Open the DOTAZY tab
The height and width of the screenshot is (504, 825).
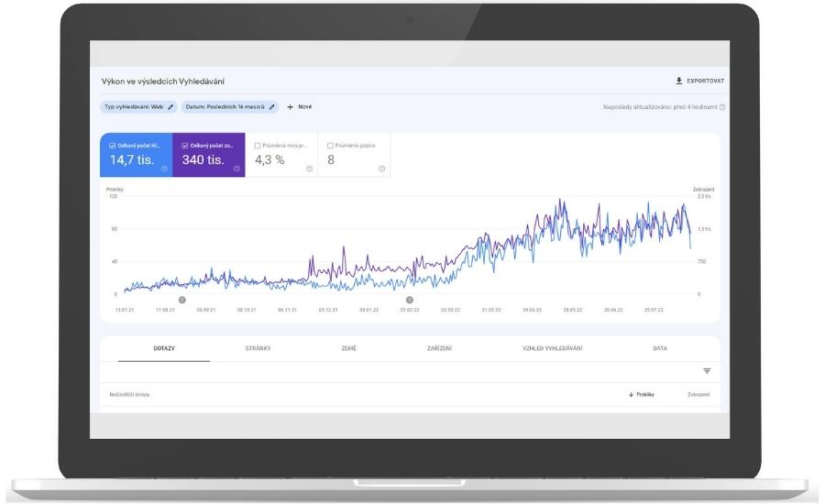point(164,348)
